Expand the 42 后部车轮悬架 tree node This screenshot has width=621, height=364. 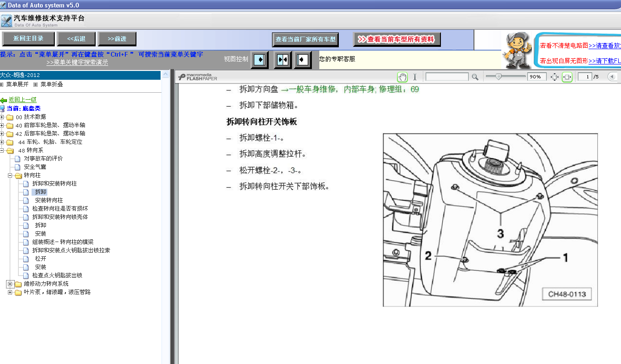coord(2,134)
